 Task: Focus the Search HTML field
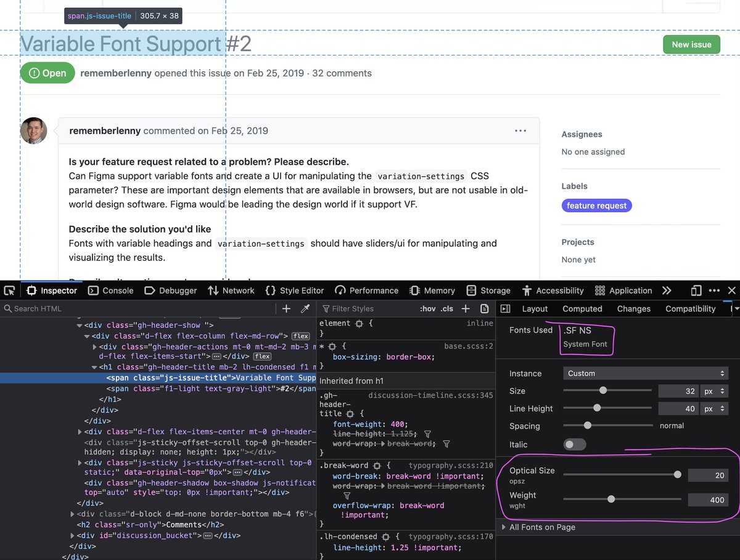139,308
